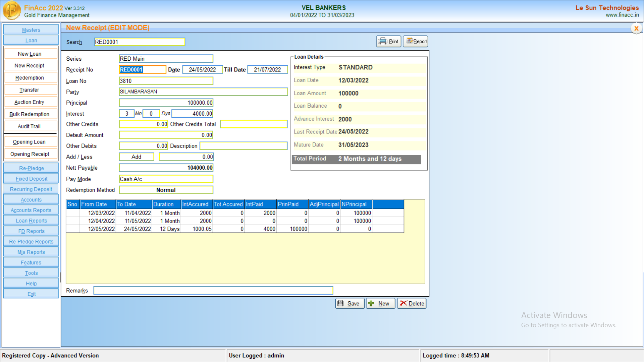This screenshot has width=644, height=362.
Task: Click inside the Remarks input field
Action: pos(213,290)
